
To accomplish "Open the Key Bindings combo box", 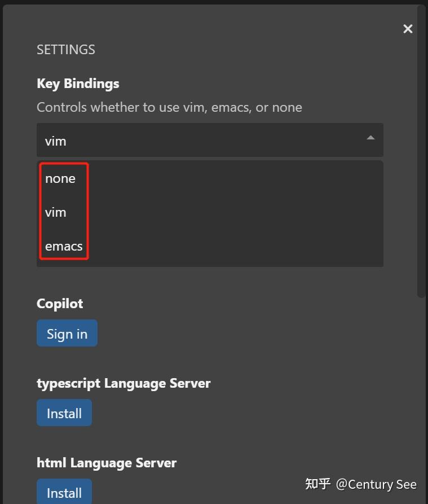I will click(x=210, y=140).
